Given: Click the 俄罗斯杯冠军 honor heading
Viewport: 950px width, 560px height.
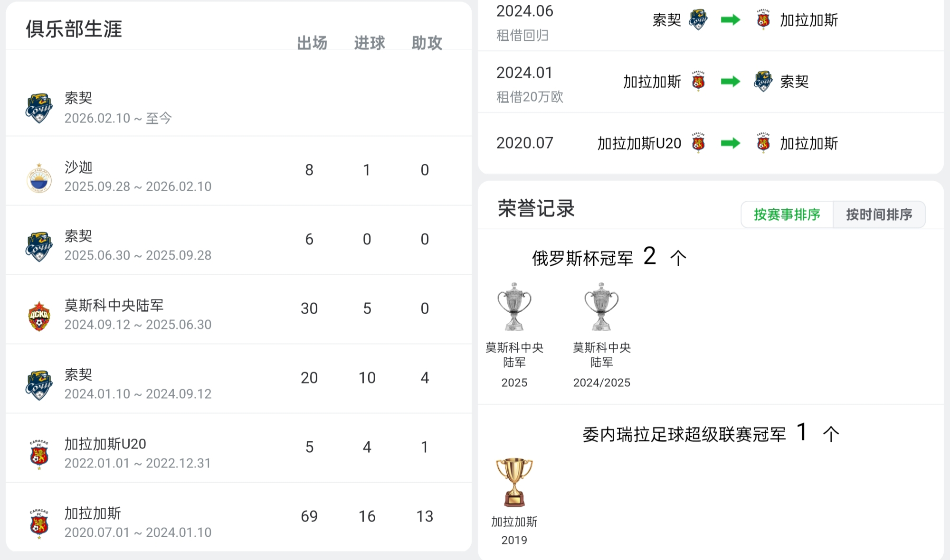Looking at the screenshot, I should tap(582, 259).
